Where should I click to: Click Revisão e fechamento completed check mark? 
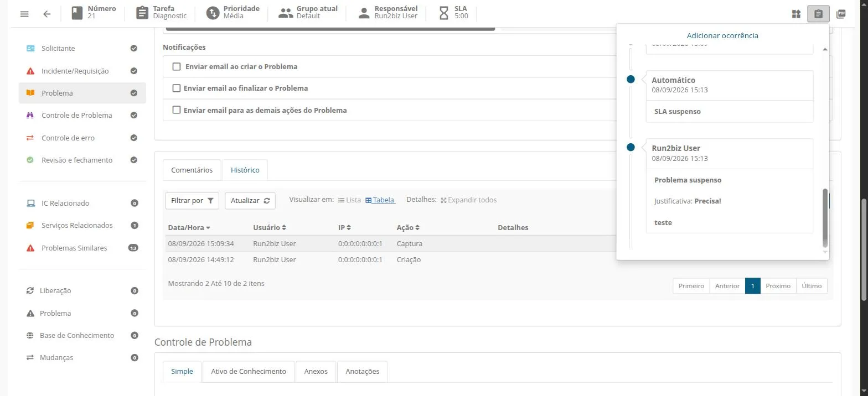[x=133, y=160]
